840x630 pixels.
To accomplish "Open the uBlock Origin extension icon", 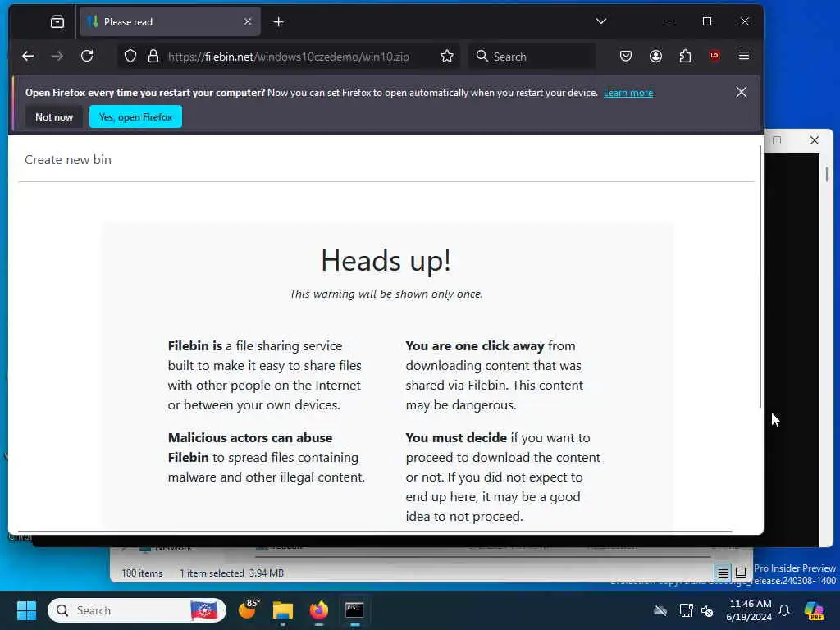I will 714,56.
